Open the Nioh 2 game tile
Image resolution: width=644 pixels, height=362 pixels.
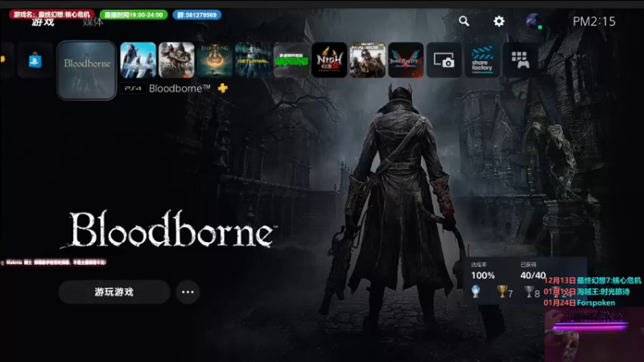[329, 60]
